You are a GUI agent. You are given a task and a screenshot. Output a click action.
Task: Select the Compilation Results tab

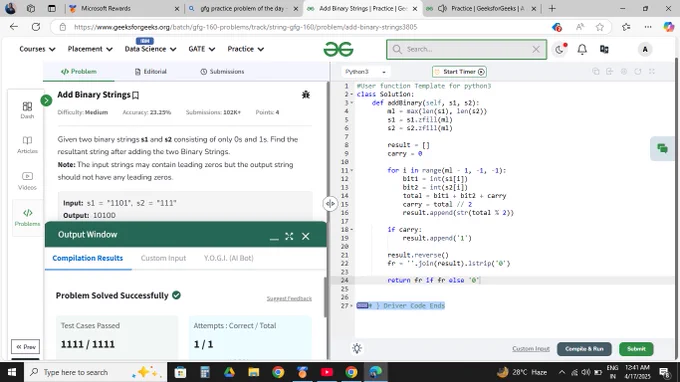(88, 258)
